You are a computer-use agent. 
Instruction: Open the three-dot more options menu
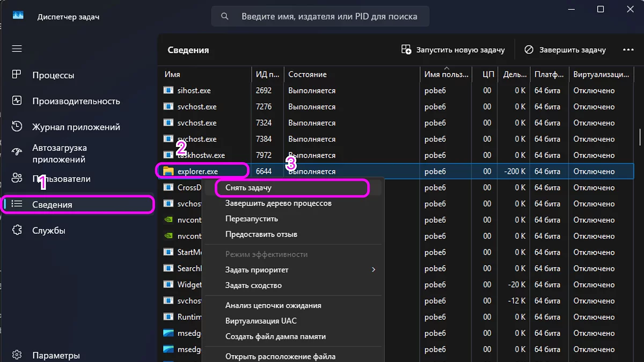[628, 49]
